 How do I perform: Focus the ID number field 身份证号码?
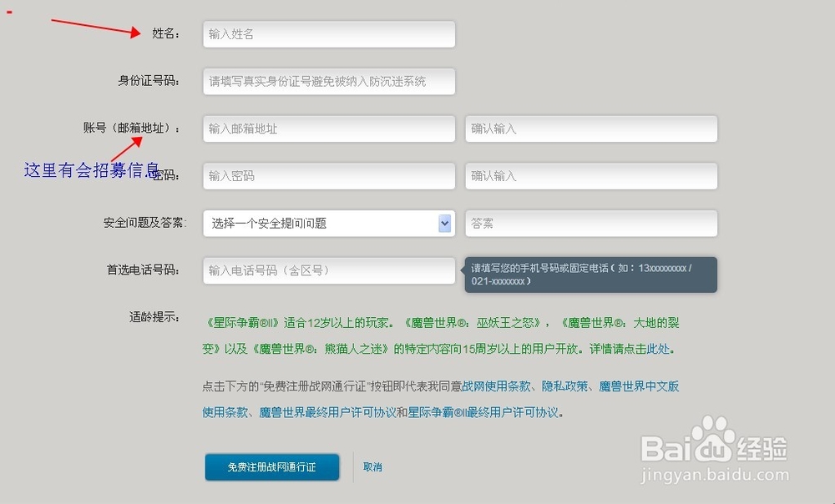[328, 82]
